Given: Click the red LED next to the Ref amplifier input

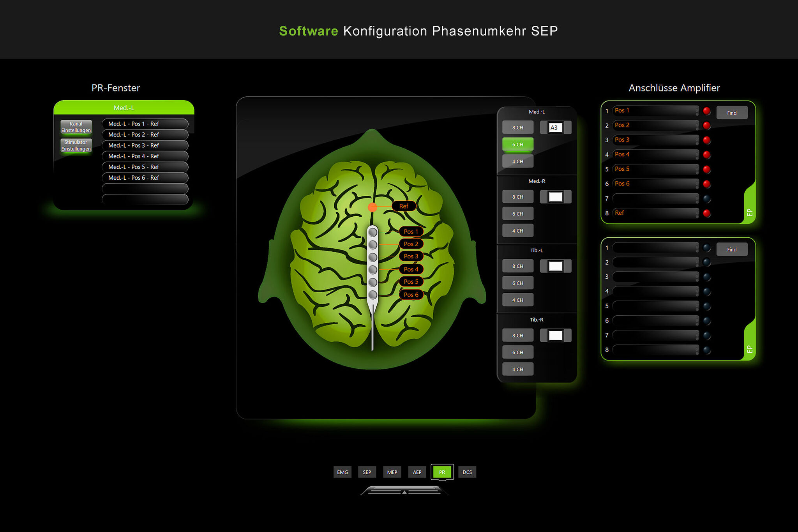Looking at the screenshot, I should click(x=706, y=213).
